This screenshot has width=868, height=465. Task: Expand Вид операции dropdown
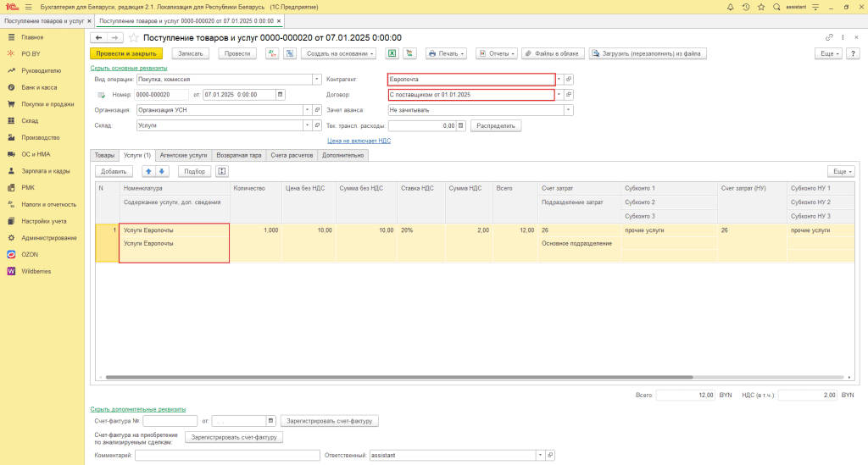pos(317,79)
